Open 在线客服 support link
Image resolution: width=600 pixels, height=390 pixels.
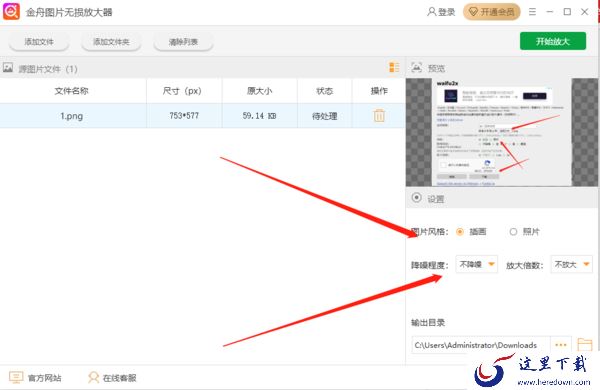pos(112,378)
